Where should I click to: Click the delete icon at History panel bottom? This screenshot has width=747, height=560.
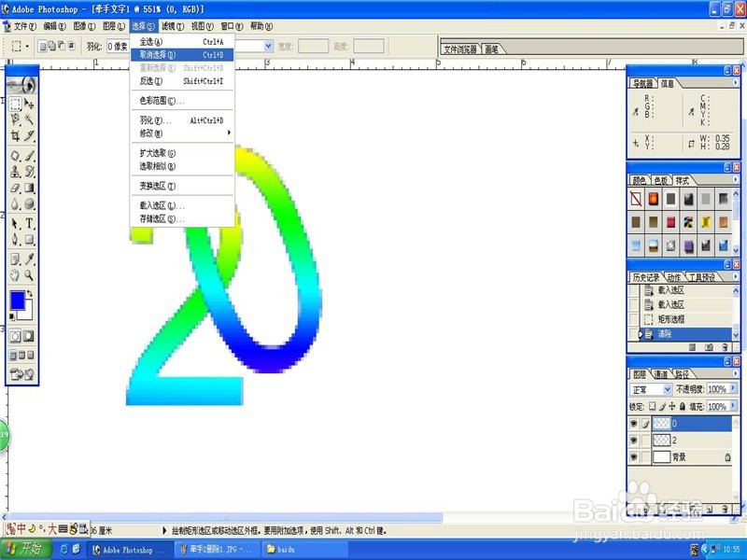coord(724,345)
